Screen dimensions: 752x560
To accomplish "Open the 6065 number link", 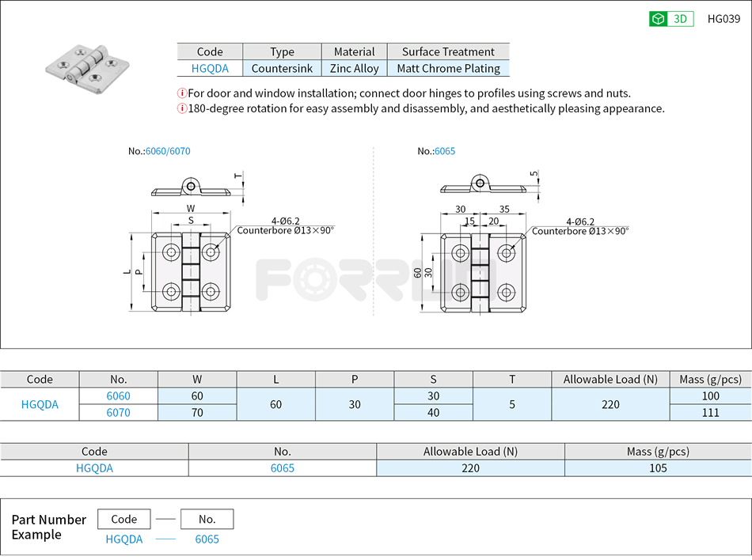I will (x=282, y=468).
